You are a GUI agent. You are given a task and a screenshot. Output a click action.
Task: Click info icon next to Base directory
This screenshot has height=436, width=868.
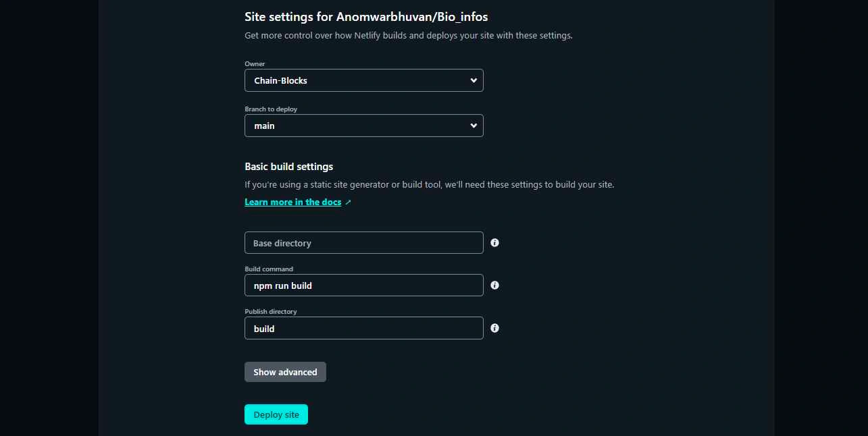pyautogui.click(x=494, y=242)
